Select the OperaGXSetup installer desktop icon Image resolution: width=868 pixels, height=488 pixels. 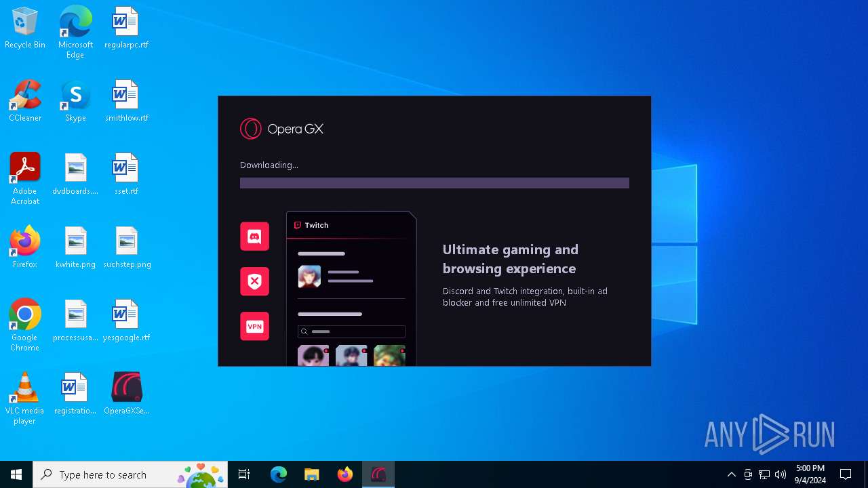tap(126, 394)
